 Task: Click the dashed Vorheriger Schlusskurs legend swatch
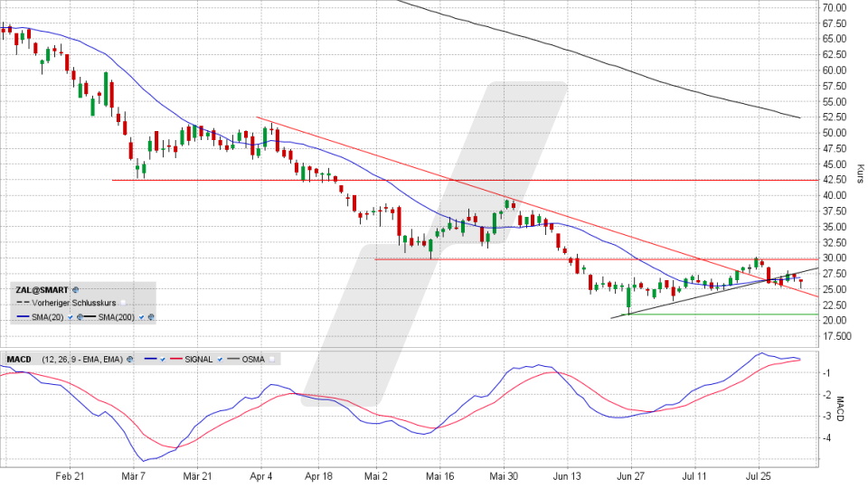[23, 304]
